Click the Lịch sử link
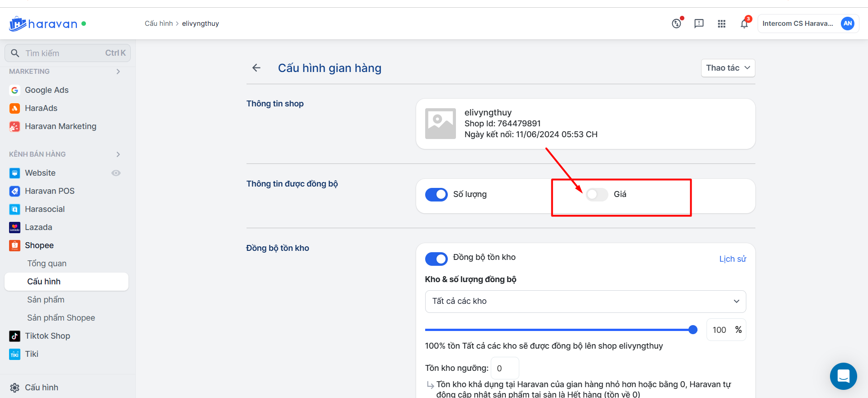Viewport: 868px width, 398px height. [x=732, y=259]
